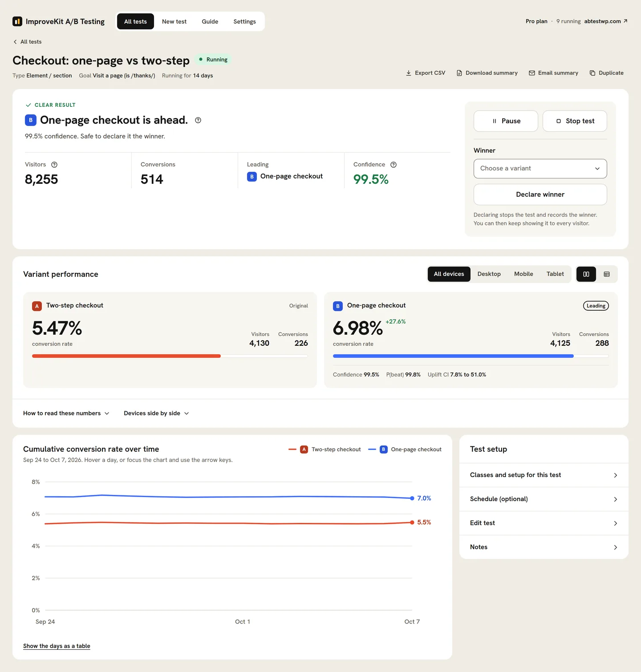This screenshot has width=641, height=672.
Task: Click the 7.0% endpoint on the blue line
Action: 412,498
